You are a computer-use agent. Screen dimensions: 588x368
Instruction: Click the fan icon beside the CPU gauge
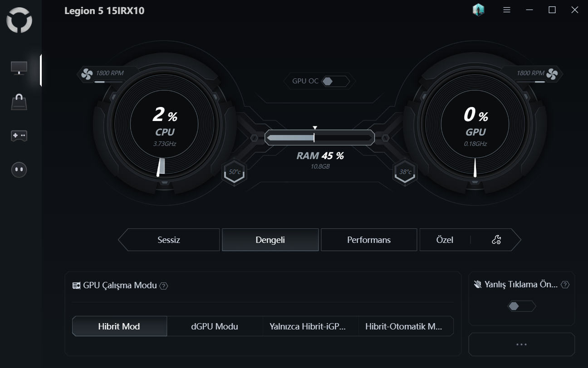87,73
